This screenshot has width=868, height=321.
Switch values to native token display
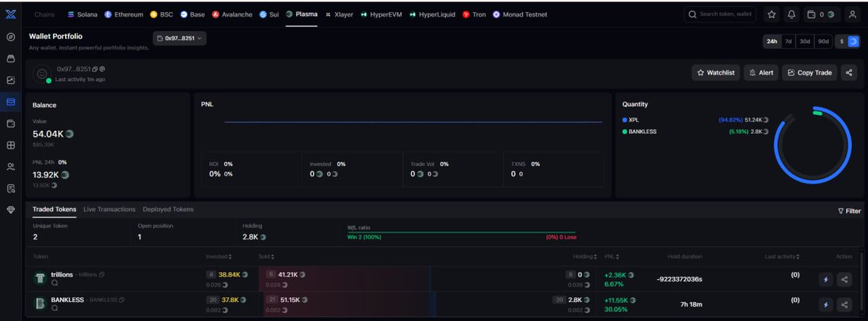click(x=853, y=41)
